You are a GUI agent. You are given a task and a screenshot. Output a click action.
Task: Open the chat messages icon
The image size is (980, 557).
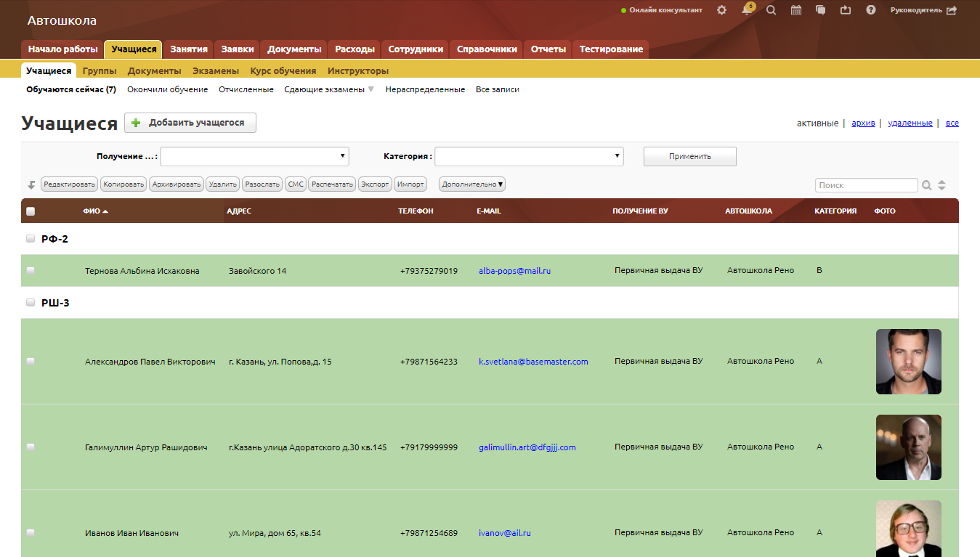821,10
